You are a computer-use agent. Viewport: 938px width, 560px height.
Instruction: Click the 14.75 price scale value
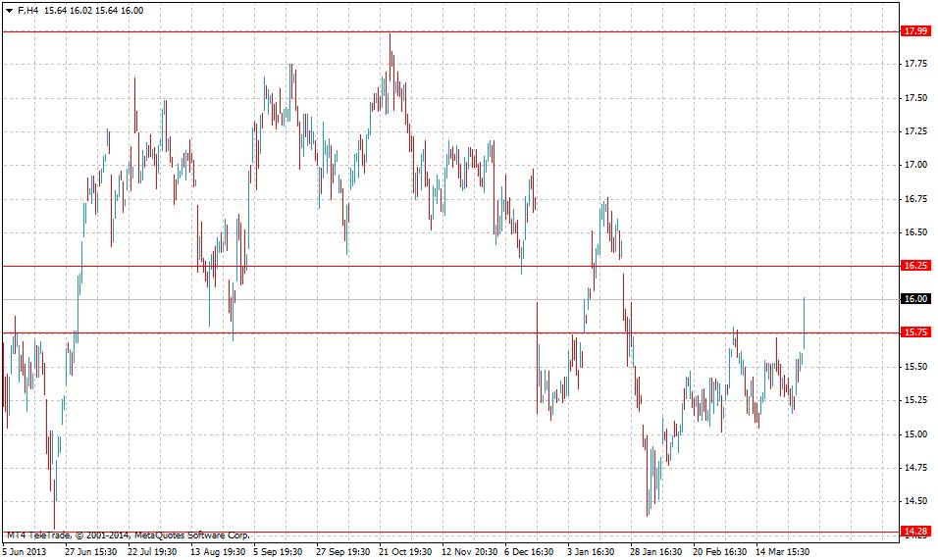[915, 468]
